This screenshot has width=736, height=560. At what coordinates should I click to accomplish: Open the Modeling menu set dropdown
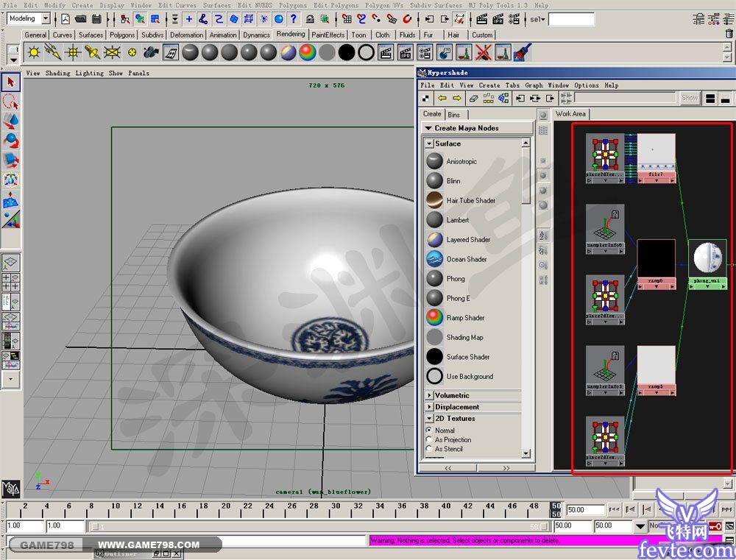click(46, 19)
